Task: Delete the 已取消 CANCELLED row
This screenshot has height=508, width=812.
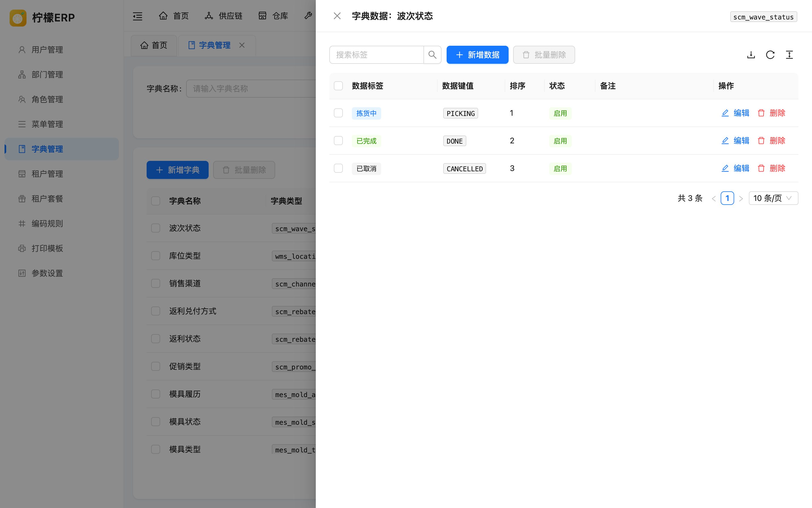Action: 771,168
